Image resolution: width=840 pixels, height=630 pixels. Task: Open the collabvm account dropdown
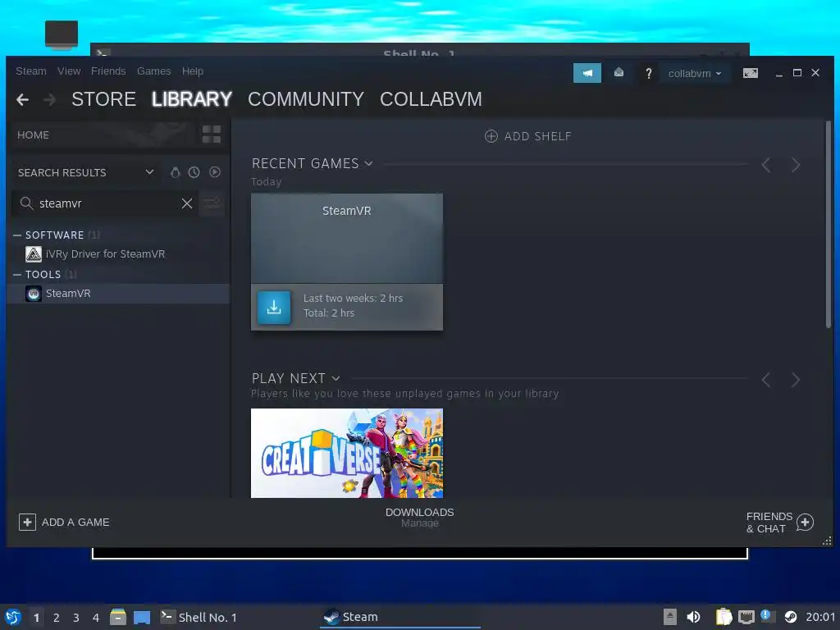click(694, 73)
